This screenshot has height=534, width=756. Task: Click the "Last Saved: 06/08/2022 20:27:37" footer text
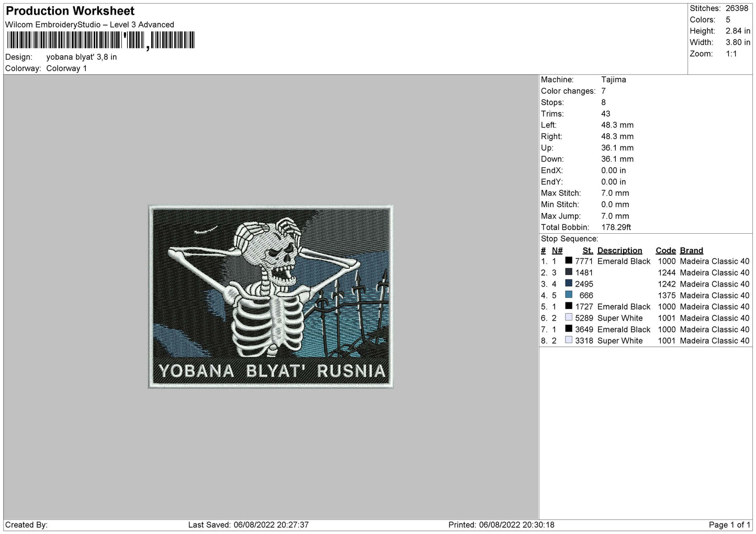(x=249, y=525)
